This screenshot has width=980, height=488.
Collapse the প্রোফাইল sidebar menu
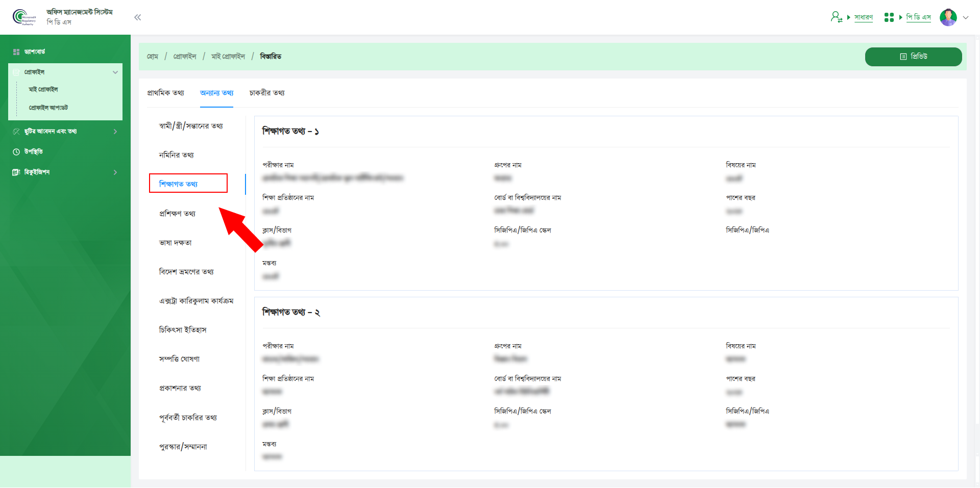(x=65, y=72)
